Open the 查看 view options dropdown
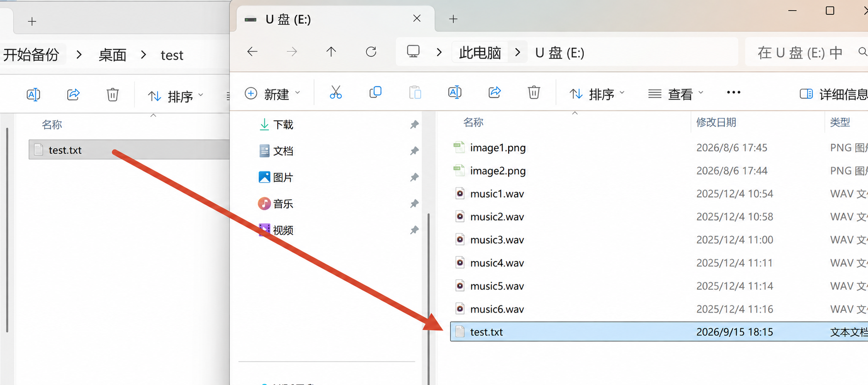Image resolution: width=868 pixels, height=385 pixels. (676, 94)
